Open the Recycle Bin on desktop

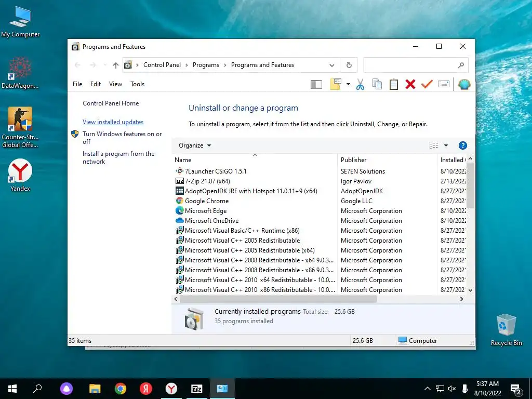[506, 329]
